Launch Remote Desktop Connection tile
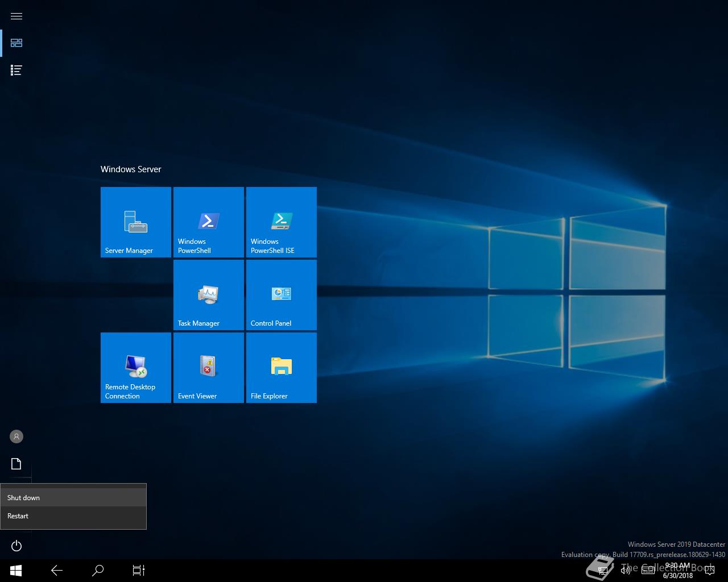The image size is (728, 582). pyautogui.click(x=136, y=368)
